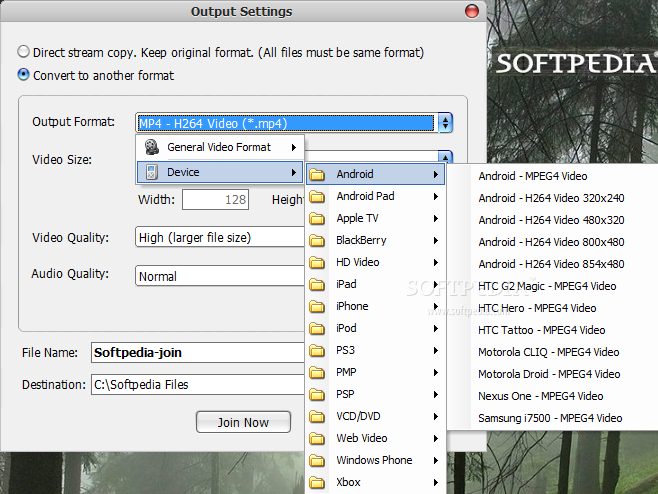
Task: Click the Xbox folder icon
Action: (317, 482)
